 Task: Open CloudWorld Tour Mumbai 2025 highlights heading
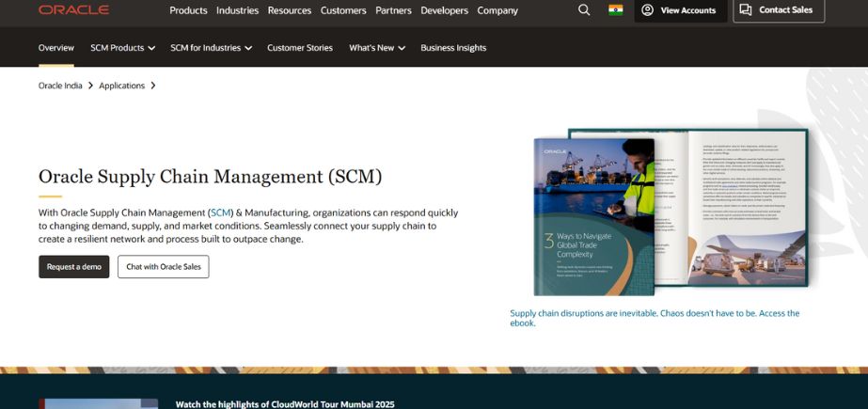[285, 404]
